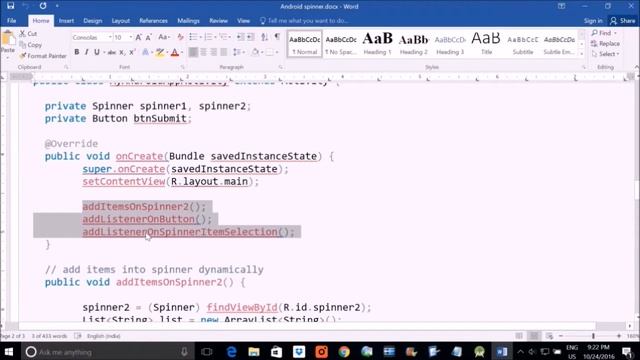Click Replace in Editing group

click(606, 43)
